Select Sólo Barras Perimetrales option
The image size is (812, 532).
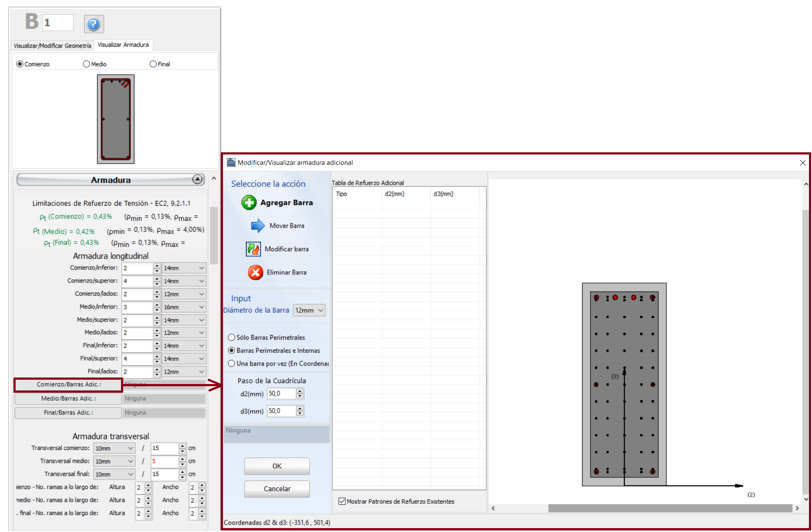click(x=232, y=338)
